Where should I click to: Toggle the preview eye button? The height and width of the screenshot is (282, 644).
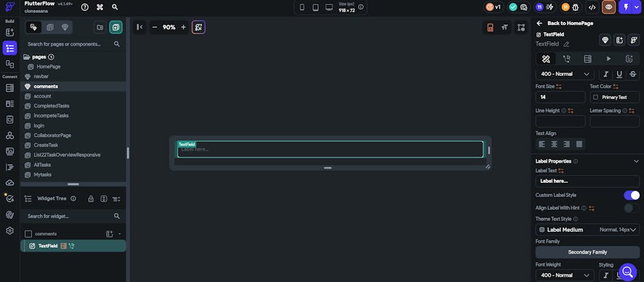click(x=609, y=7)
